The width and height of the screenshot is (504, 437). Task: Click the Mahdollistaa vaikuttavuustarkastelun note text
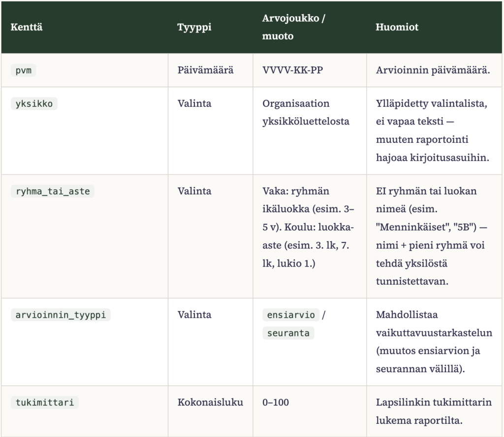[434, 342]
